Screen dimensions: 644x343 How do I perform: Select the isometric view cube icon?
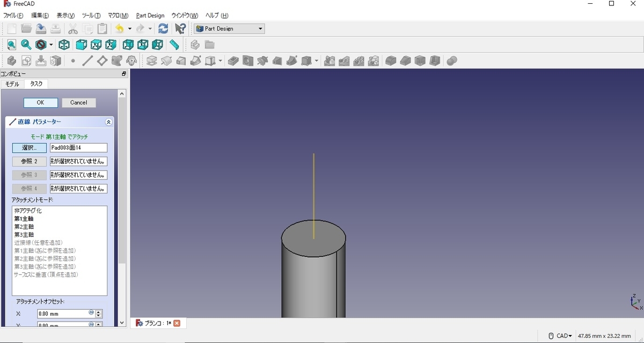[x=64, y=44]
